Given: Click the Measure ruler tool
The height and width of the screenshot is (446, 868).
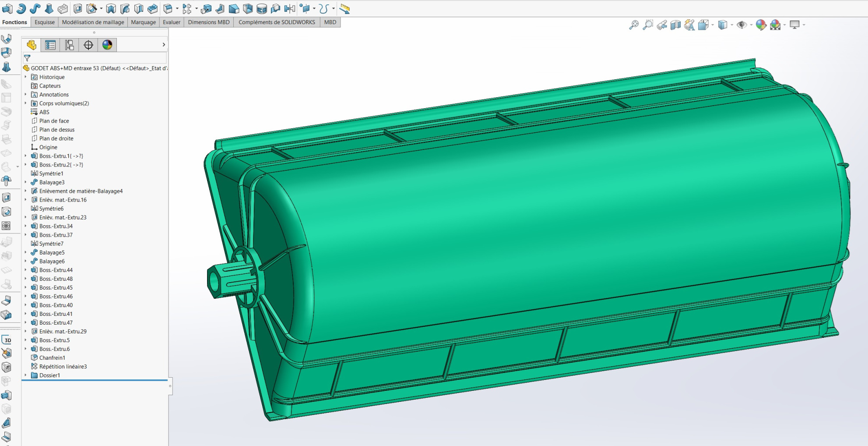Looking at the screenshot, I should pos(345,8).
